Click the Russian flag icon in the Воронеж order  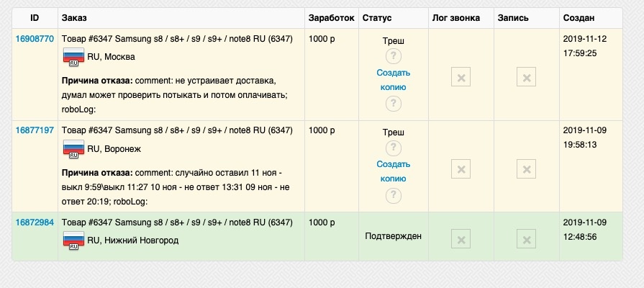[73, 151]
